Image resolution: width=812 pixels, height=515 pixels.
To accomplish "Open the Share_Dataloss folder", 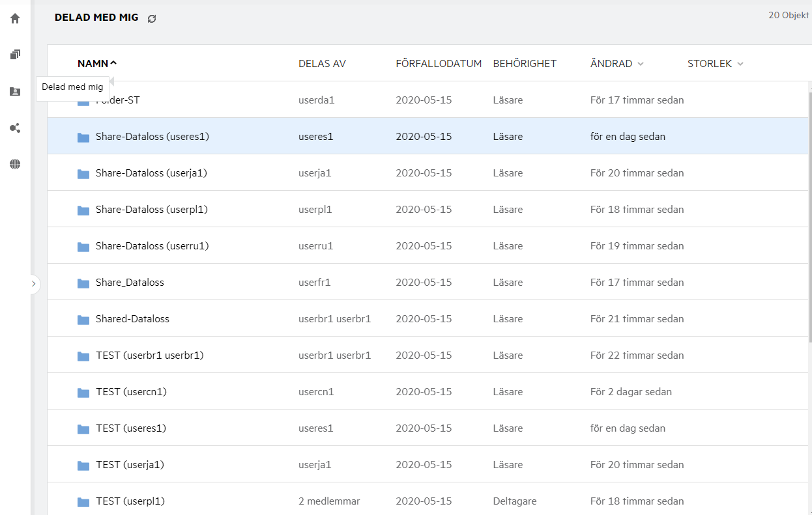I will point(130,283).
